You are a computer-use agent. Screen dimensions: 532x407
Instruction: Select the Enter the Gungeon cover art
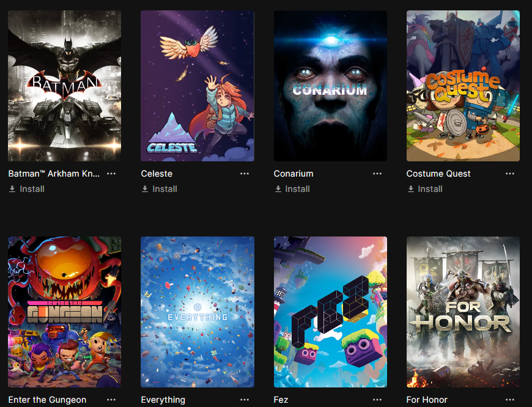tap(64, 312)
